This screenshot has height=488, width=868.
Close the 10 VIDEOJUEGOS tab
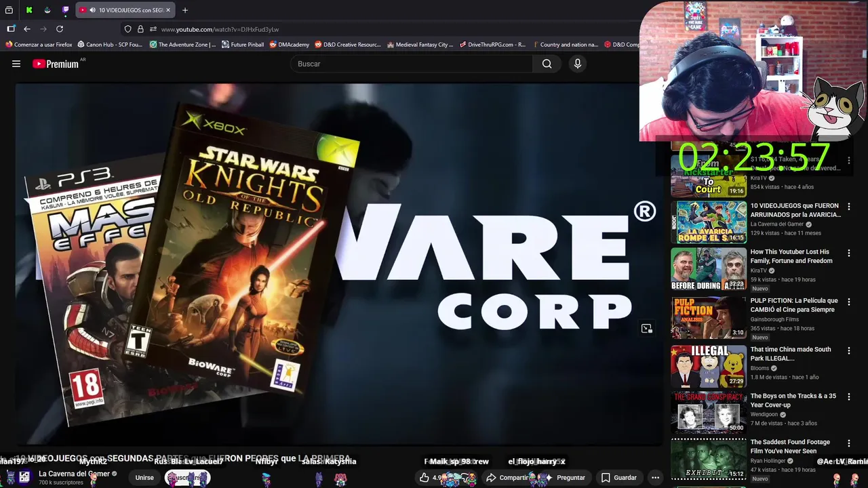pyautogui.click(x=168, y=10)
